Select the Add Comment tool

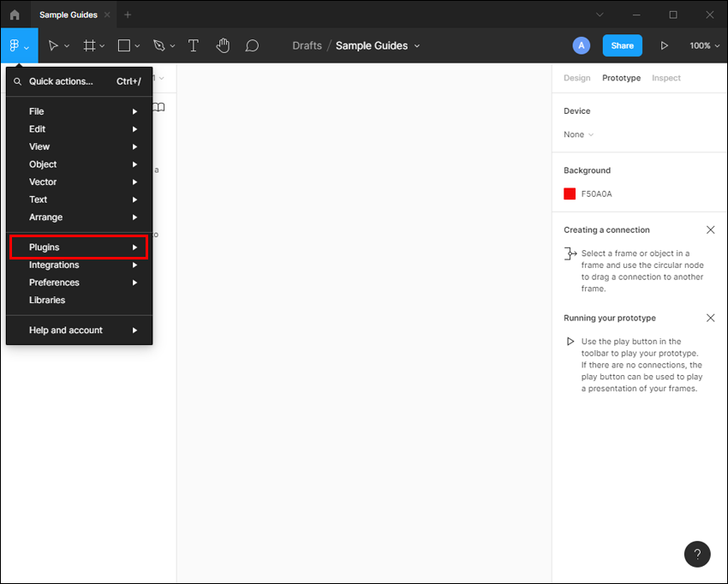click(x=252, y=45)
